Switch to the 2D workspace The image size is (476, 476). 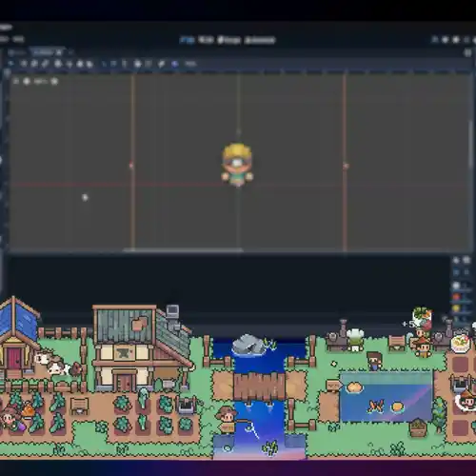click(188, 40)
